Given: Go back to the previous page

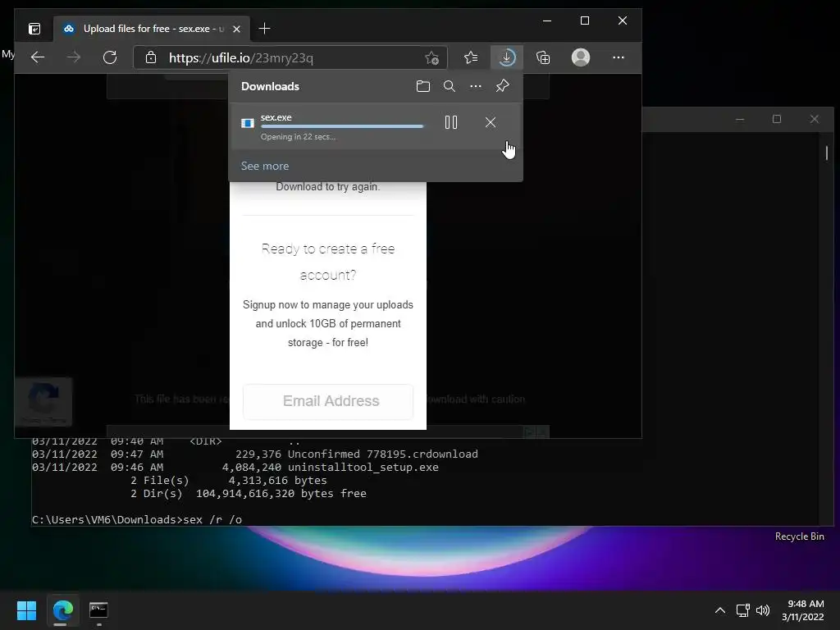Looking at the screenshot, I should [x=38, y=57].
